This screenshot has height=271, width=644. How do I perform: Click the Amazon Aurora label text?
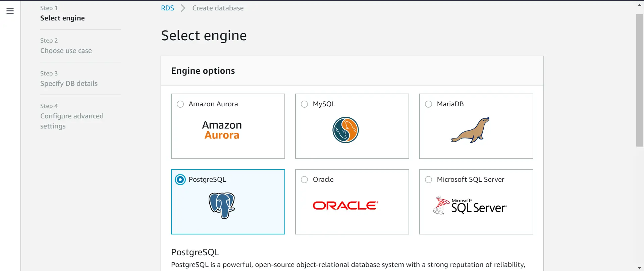(213, 104)
